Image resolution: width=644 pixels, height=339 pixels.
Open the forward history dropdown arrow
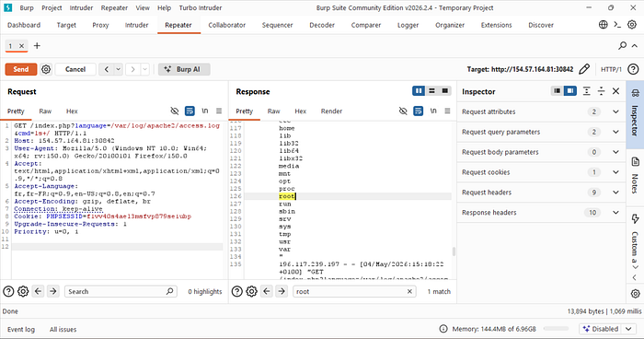coord(144,69)
